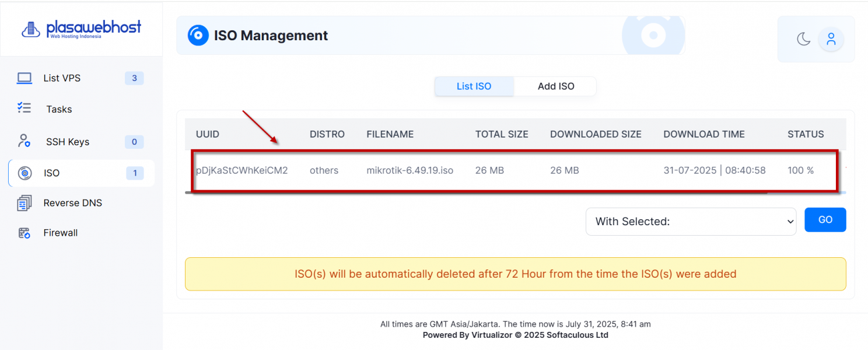
Task: Toggle dark mode moon icon
Action: coord(804,39)
